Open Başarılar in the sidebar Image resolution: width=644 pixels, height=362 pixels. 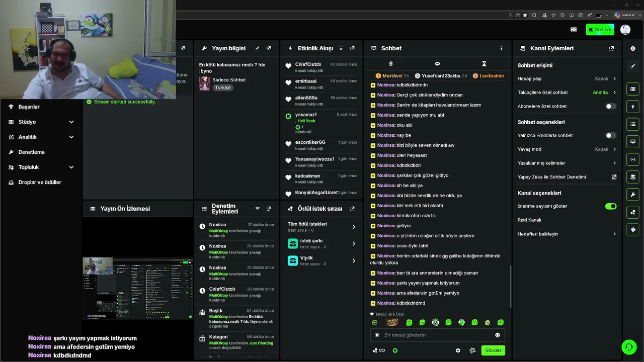(29, 107)
